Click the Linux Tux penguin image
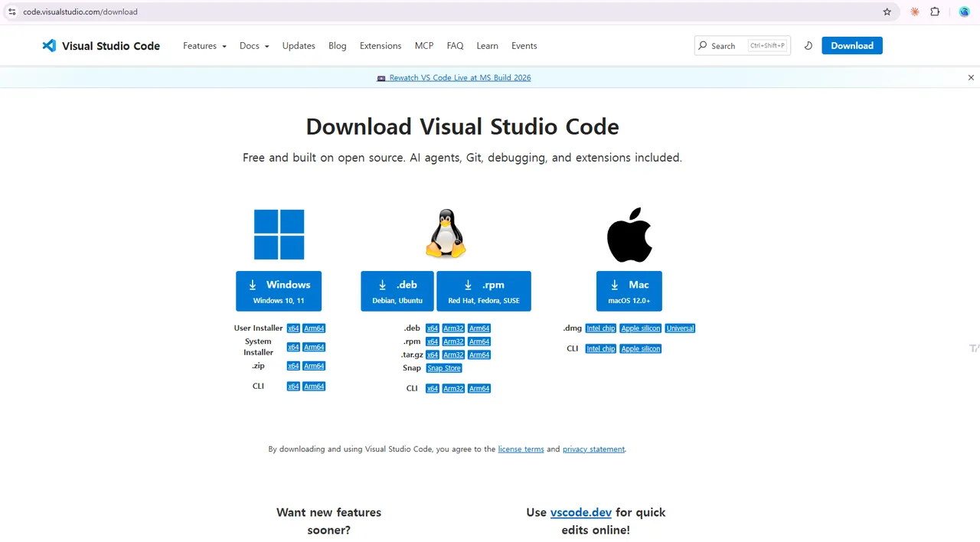This screenshot has height=542, width=980. [446, 233]
